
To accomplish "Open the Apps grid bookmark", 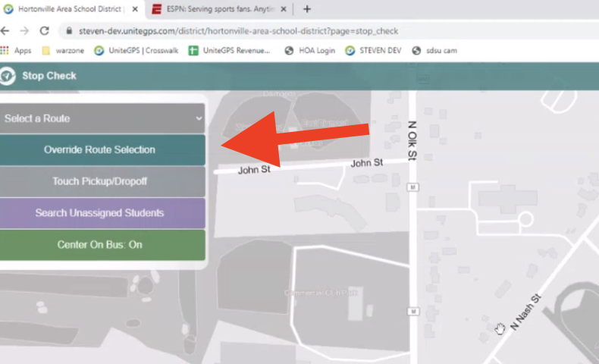I will pos(16,50).
